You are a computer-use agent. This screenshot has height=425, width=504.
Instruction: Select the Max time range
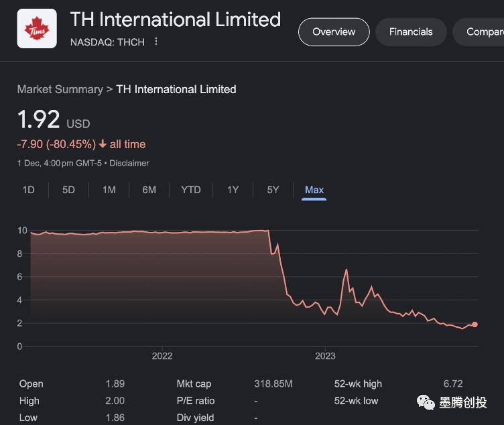[x=314, y=190]
